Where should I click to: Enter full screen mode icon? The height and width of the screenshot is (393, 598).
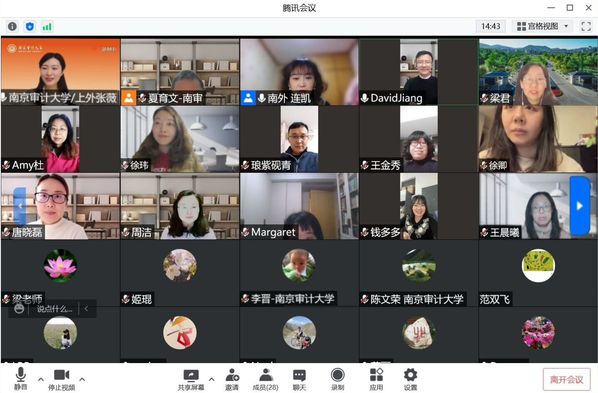click(x=586, y=26)
